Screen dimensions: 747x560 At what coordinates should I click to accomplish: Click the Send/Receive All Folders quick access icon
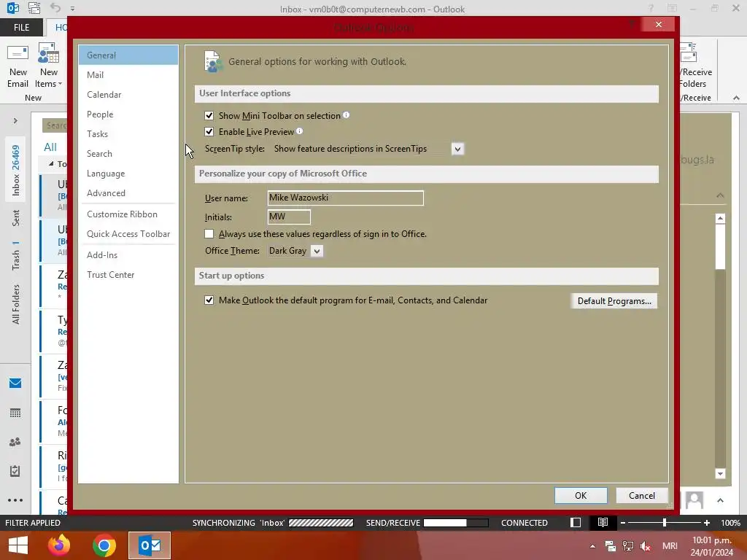pyautogui.click(x=34, y=8)
